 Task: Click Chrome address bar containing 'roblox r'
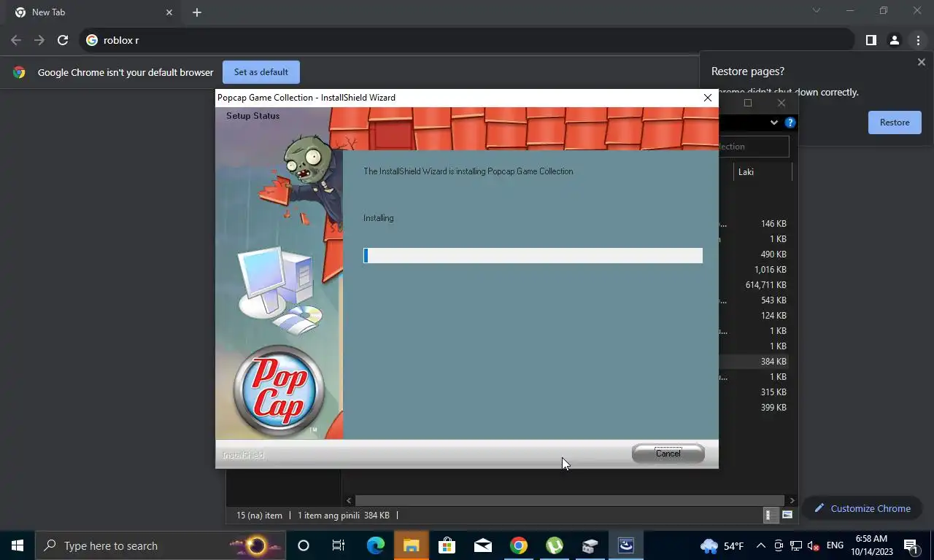pos(467,40)
